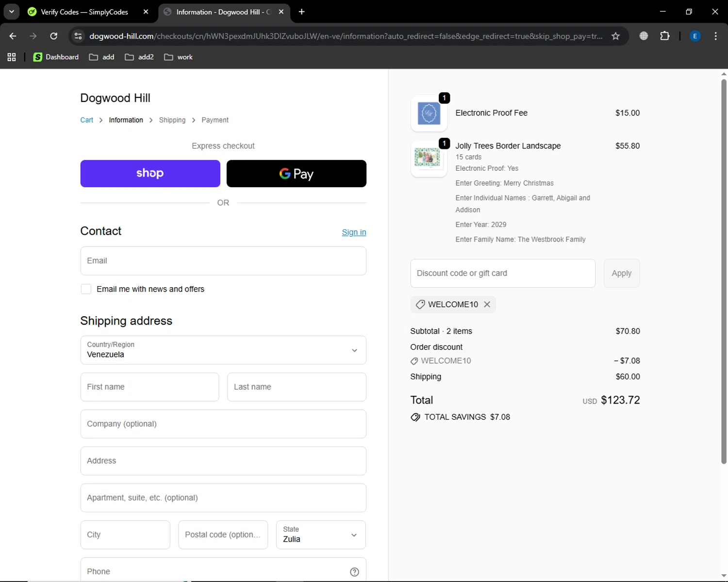Remove the WELCOME10 discount code
728x582 pixels.
click(x=487, y=305)
